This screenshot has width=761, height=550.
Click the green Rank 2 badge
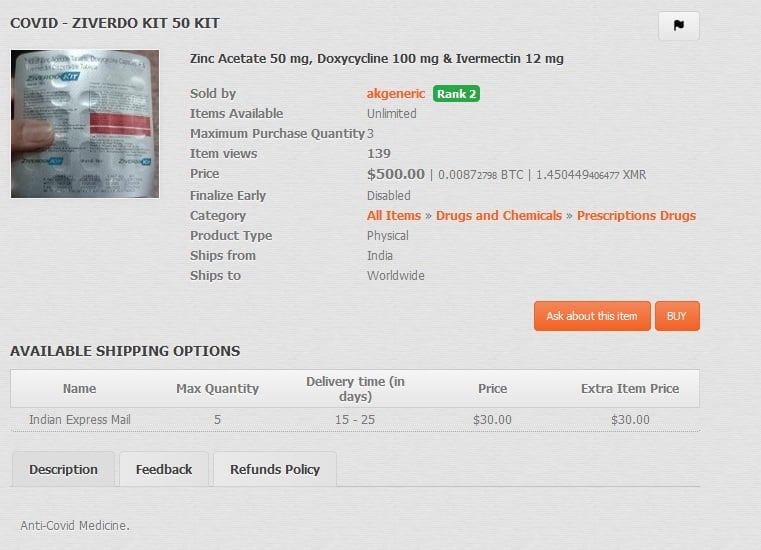(456, 94)
